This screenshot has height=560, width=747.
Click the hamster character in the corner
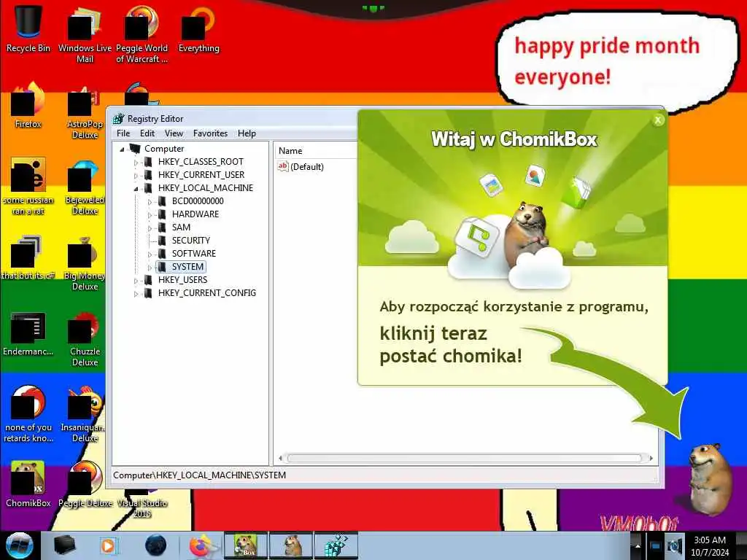[710, 478]
